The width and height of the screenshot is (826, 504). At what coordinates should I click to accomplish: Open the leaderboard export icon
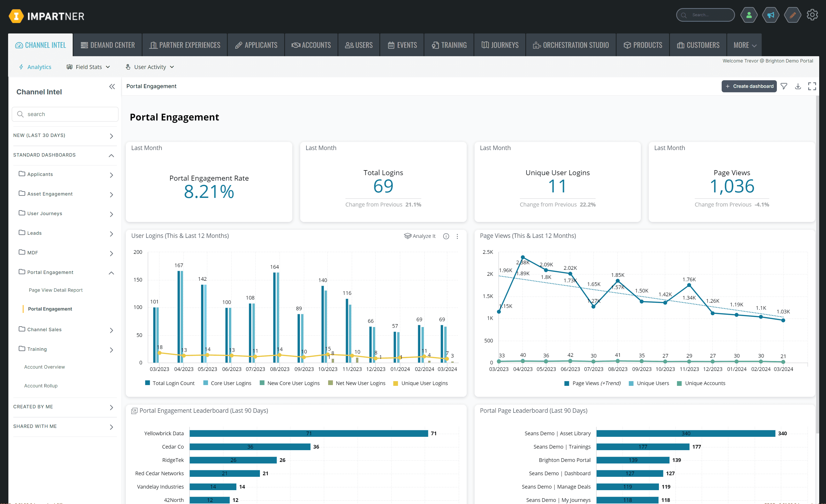point(134,411)
